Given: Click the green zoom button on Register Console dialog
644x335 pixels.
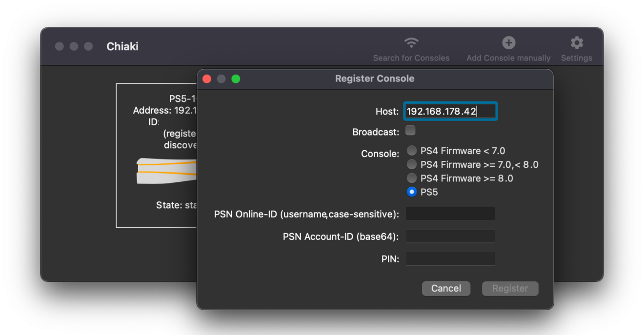Looking at the screenshot, I should [236, 79].
